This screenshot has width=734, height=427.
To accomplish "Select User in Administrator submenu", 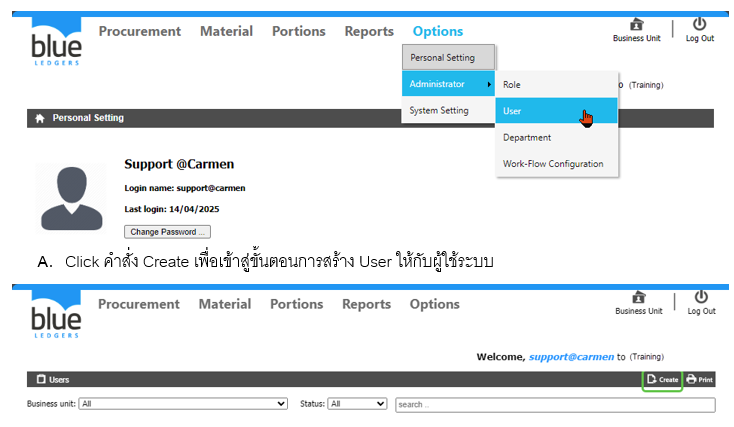I will pyautogui.click(x=557, y=111).
